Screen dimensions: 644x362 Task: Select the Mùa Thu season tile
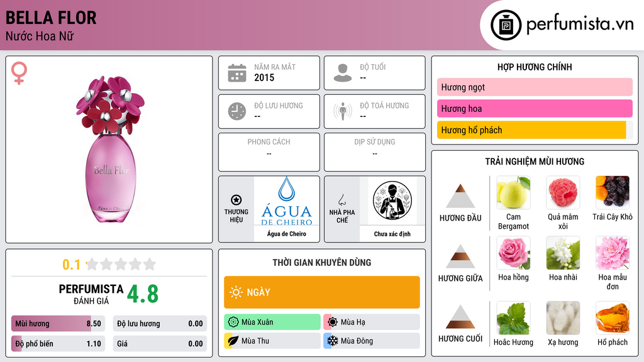coord(272,341)
